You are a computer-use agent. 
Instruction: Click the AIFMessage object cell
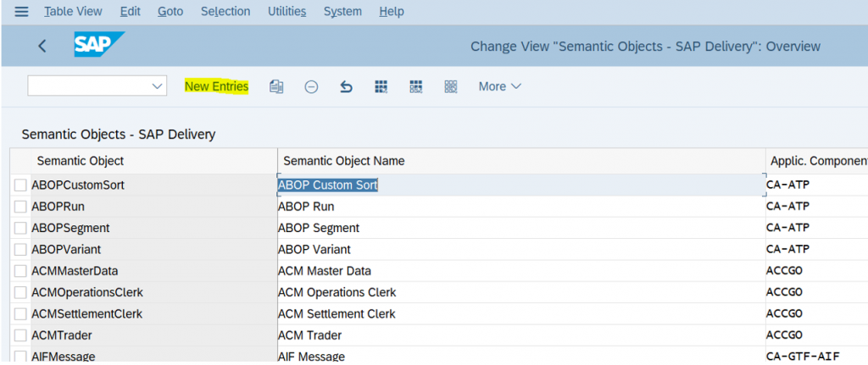pos(153,356)
